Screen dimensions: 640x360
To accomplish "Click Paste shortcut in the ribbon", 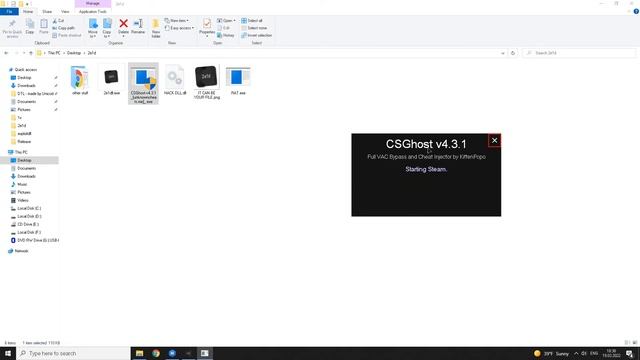I will click(x=67, y=35).
